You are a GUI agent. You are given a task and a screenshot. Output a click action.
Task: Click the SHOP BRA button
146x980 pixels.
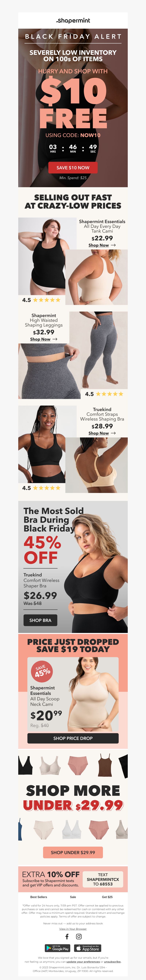[40, 620]
